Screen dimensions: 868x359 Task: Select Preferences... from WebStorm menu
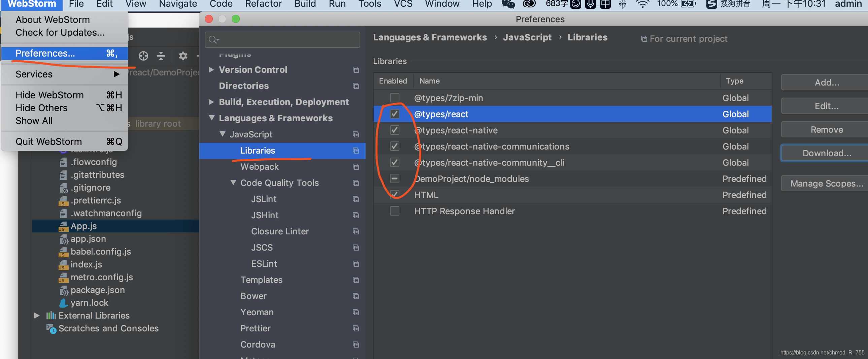point(65,53)
